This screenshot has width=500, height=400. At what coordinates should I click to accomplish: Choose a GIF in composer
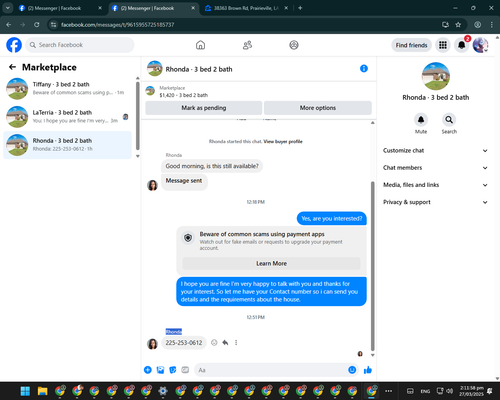tap(185, 370)
